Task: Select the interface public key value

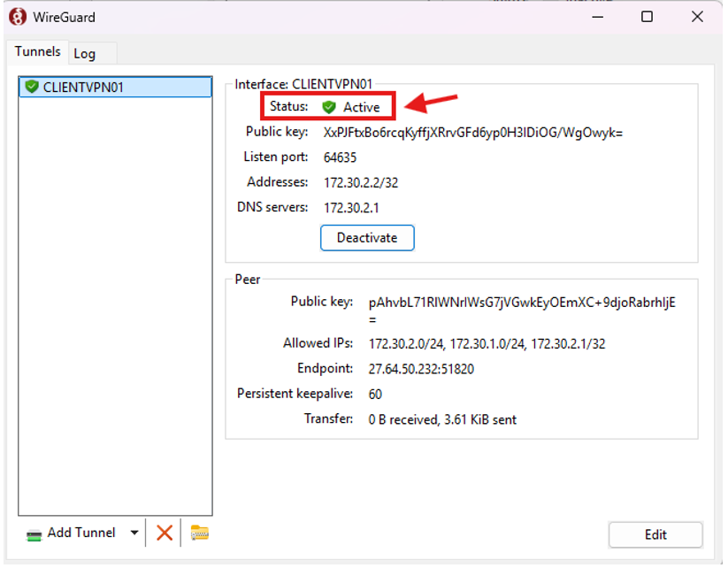Action: tap(472, 133)
